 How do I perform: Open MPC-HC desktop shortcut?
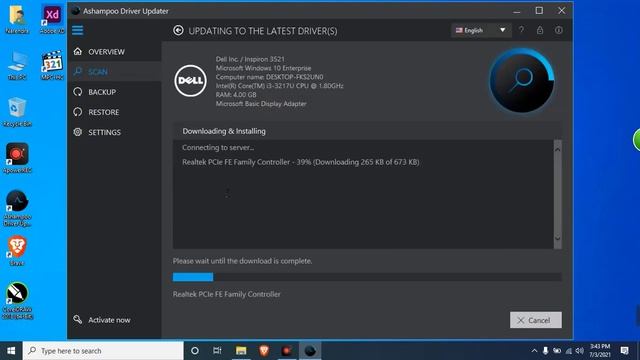[52, 65]
